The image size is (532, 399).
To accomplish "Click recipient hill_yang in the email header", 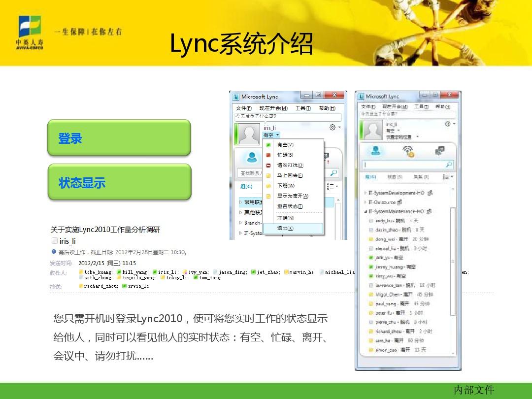I will pyautogui.click(x=133, y=272).
